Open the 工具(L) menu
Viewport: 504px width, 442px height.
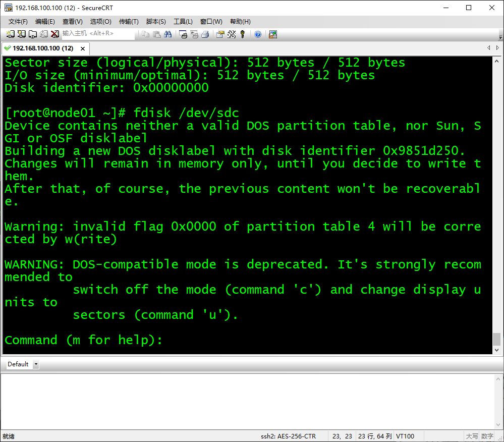pos(183,22)
